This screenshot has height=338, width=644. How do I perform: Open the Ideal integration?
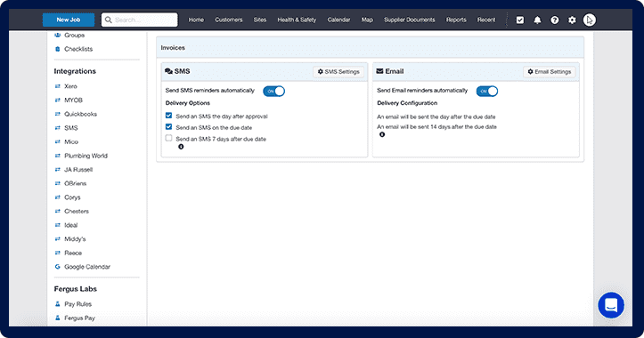(71, 225)
